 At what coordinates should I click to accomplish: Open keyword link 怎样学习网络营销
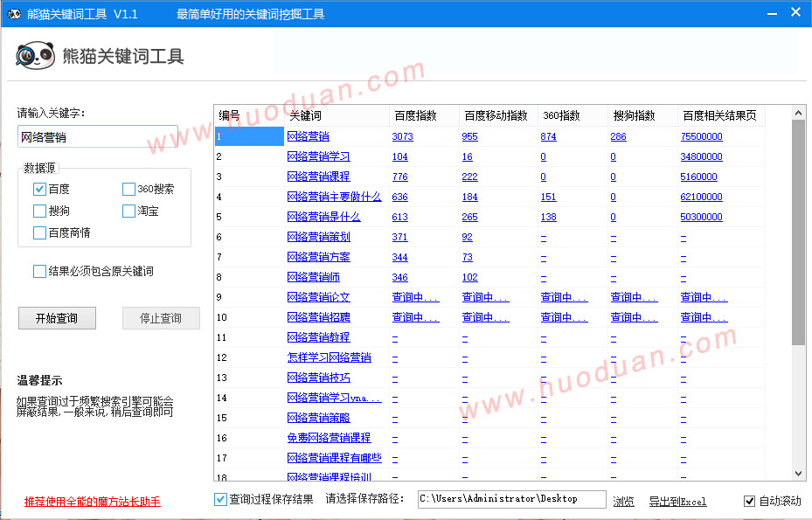coord(329,358)
